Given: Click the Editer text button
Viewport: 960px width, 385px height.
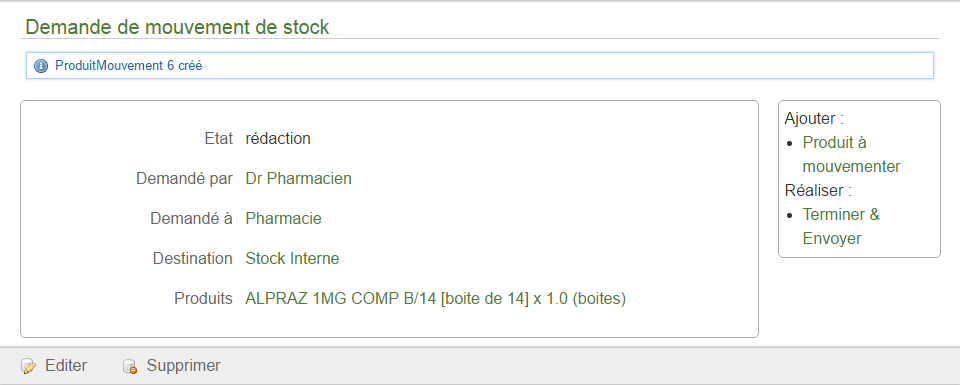Looking at the screenshot, I should [66, 366].
